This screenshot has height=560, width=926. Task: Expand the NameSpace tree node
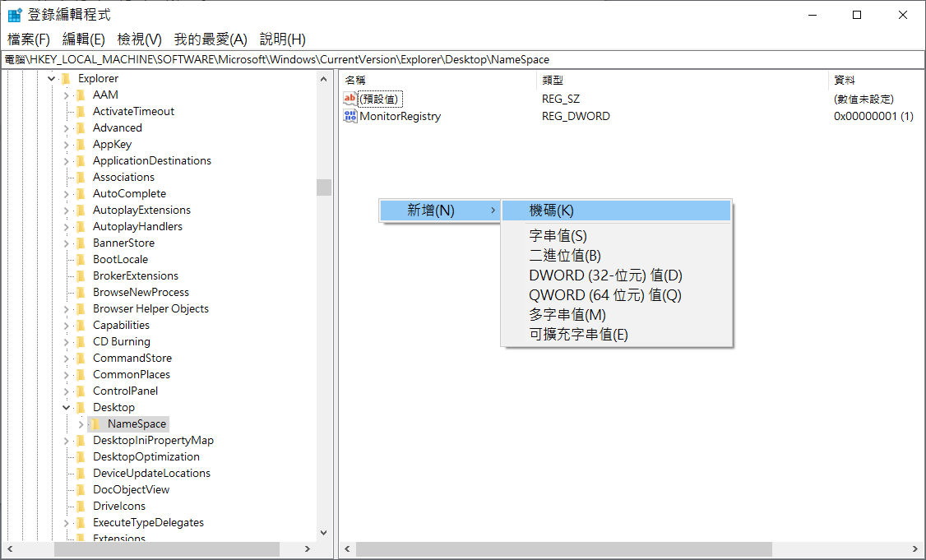[x=81, y=424]
